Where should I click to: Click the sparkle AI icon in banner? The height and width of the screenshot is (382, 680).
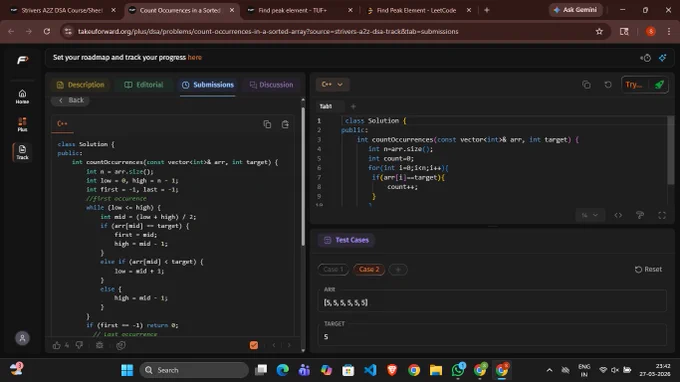(x=663, y=58)
